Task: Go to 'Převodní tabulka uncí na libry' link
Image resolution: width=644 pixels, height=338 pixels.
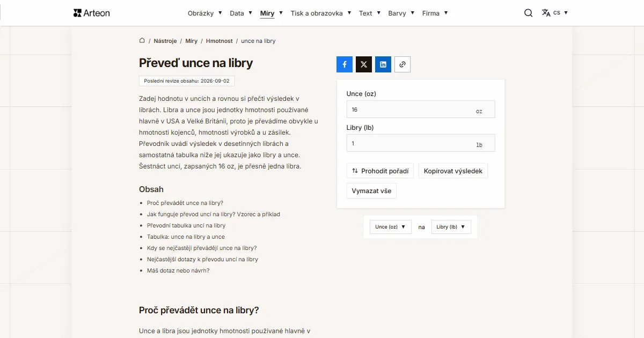Action: (x=186, y=226)
